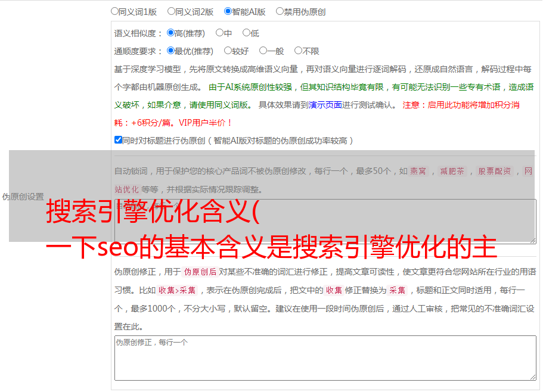Click into the 自动锁词 text area
This screenshot has height=392, width=543.
coord(325,222)
